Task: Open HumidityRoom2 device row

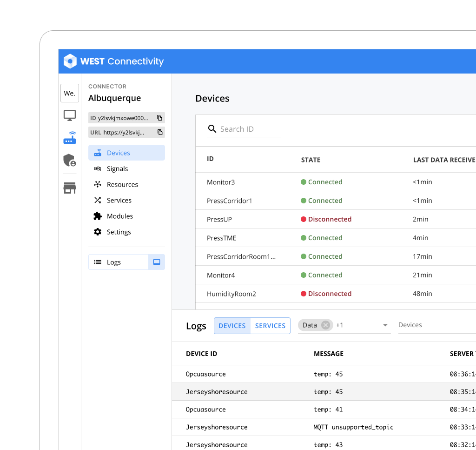Action: [336, 294]
